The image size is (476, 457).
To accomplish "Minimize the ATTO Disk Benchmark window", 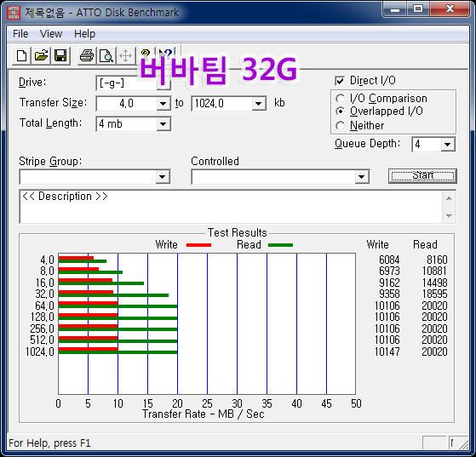I will tap(394, 9).
